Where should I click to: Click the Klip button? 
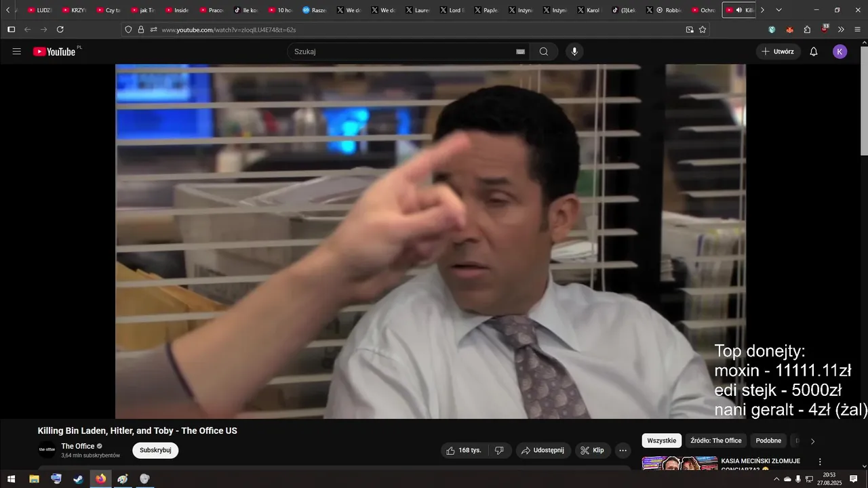point(593,450)
